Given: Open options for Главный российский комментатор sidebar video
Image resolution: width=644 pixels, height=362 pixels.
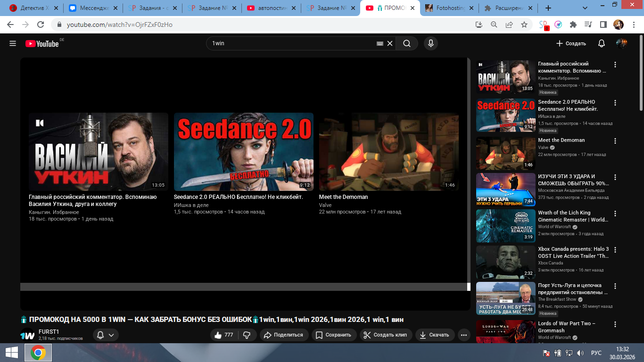Looking at the screenshot, I should (x=615, y=64).
